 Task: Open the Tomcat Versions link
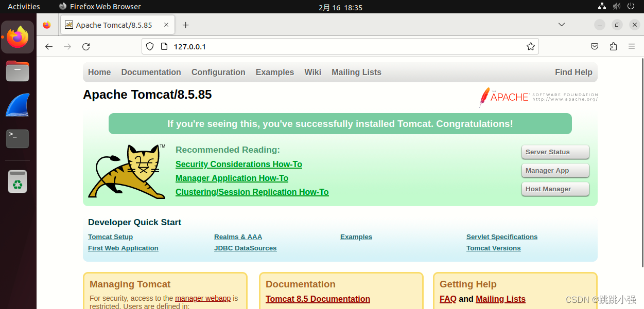click(493, 248)
